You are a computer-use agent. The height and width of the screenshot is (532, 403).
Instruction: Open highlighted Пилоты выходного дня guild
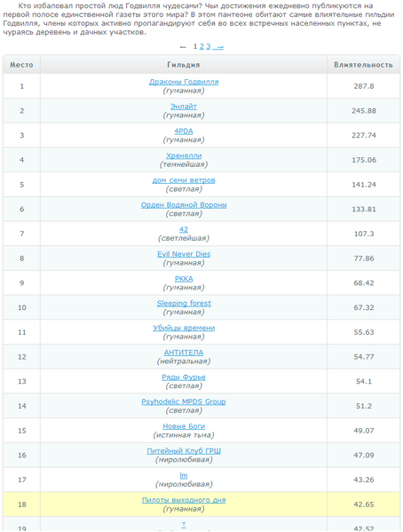[x=184, y=500]
